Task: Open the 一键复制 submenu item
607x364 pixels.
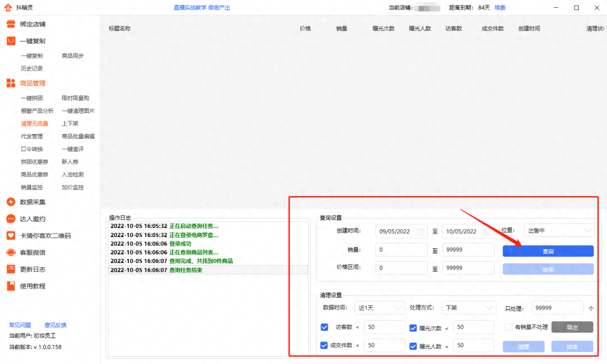Action: (31, 56)
